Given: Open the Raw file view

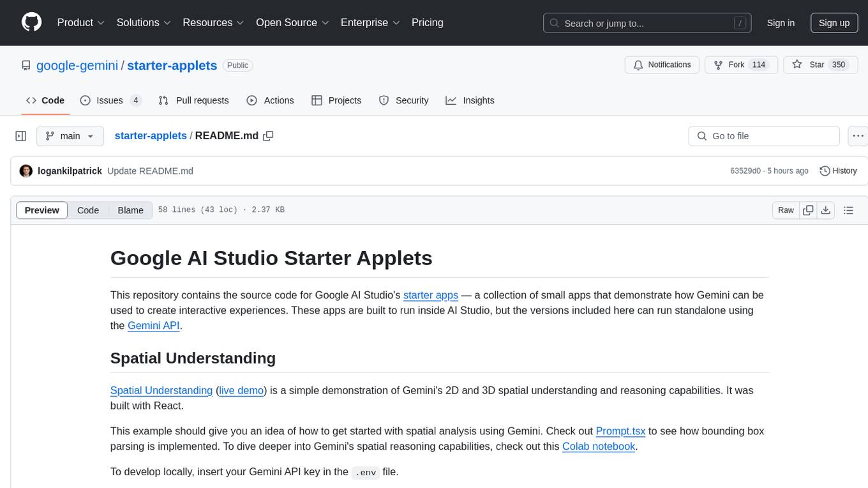Looking at the screenshot, I should (x=786, y=210).
